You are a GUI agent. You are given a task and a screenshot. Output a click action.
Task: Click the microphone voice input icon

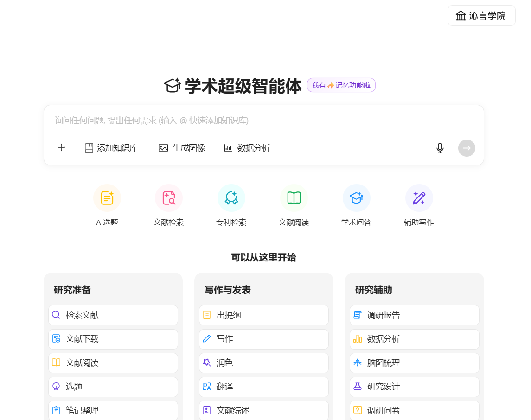[x=440, y=148]
